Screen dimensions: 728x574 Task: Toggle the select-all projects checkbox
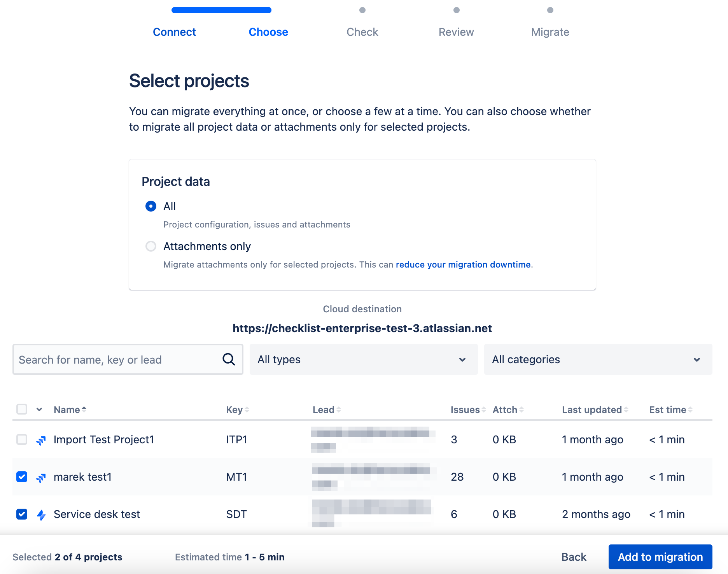pyautogui.click(x=22, y=409)
